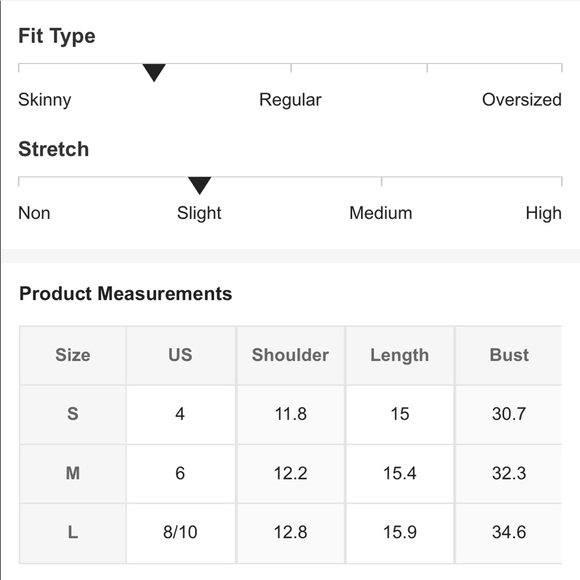Click the 34.6 bust measurement cell
Image resolution: width=580 pixels, height=580 pixels.
[x=509, y=533]
